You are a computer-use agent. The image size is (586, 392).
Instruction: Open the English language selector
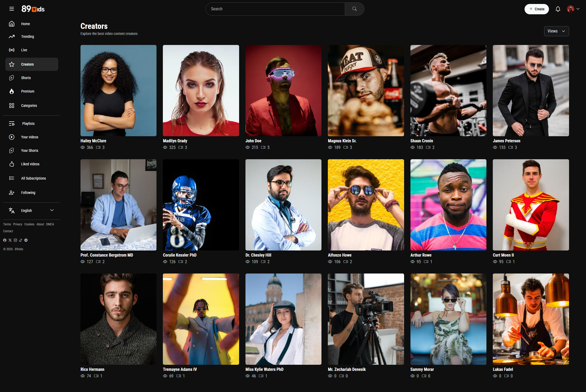click(32, 211)
